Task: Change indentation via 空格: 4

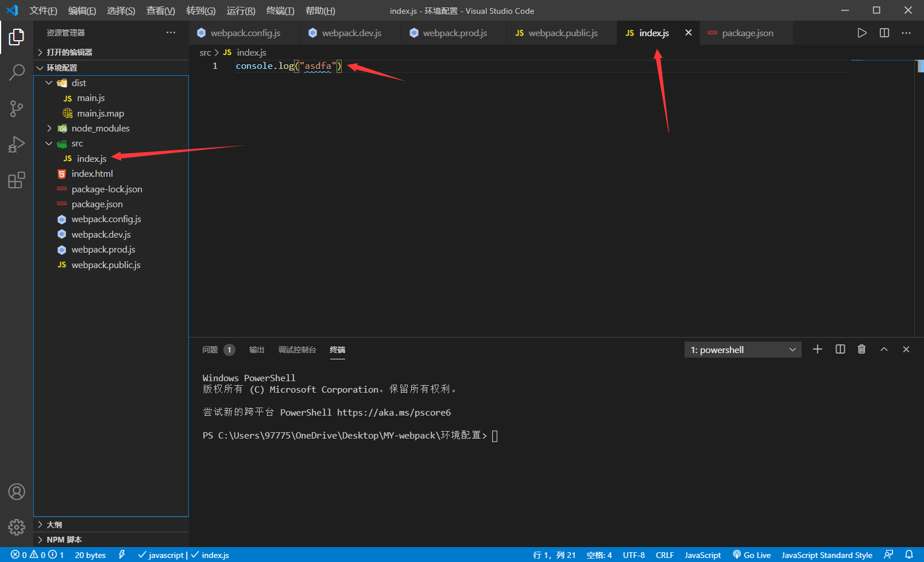Action: point(599,555)
